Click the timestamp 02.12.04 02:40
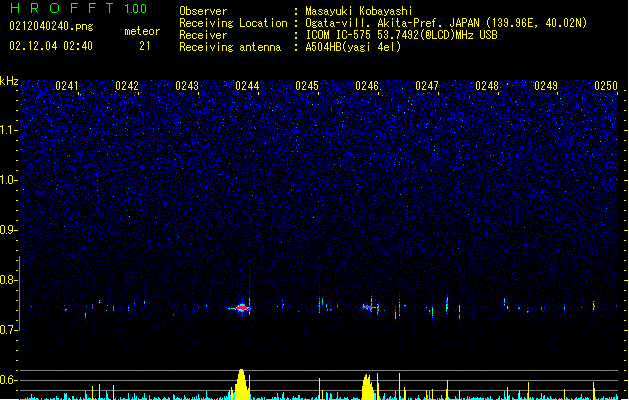This screenshot has width=629, height=400. click(x=51, y=46)
